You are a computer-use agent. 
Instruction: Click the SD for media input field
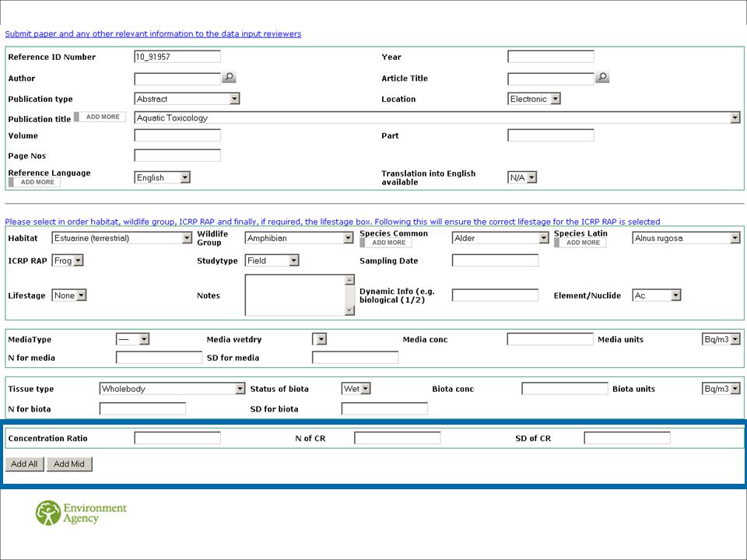coord(356,358)
